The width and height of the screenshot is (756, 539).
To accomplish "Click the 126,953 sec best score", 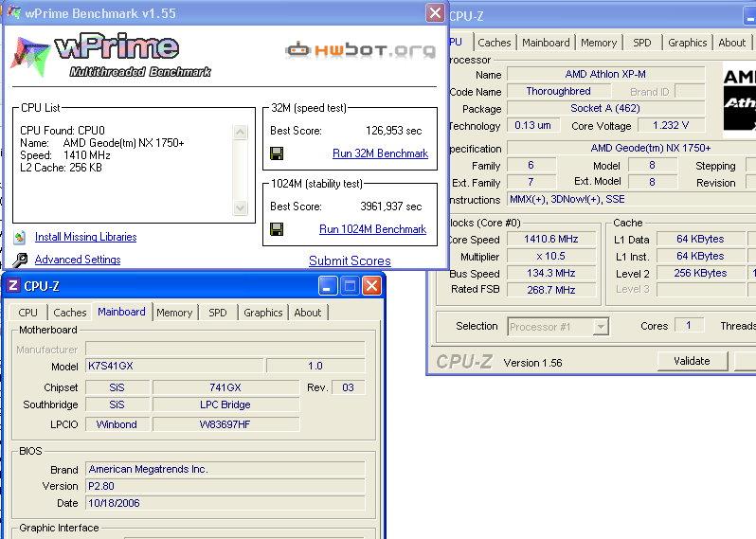I will point(393,131).
